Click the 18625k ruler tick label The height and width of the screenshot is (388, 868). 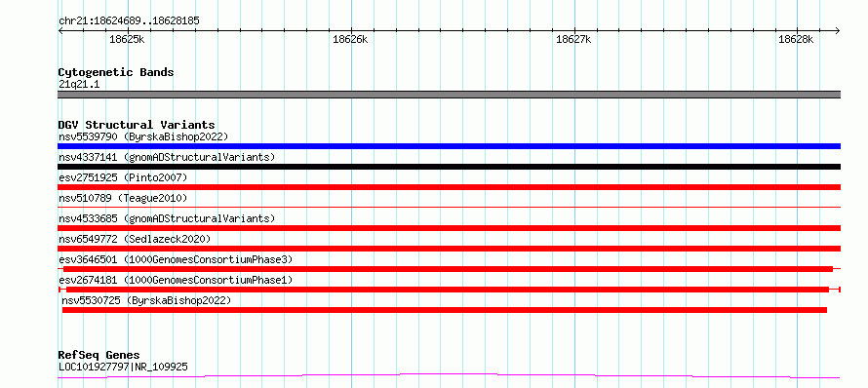click(x=127, y=39)
